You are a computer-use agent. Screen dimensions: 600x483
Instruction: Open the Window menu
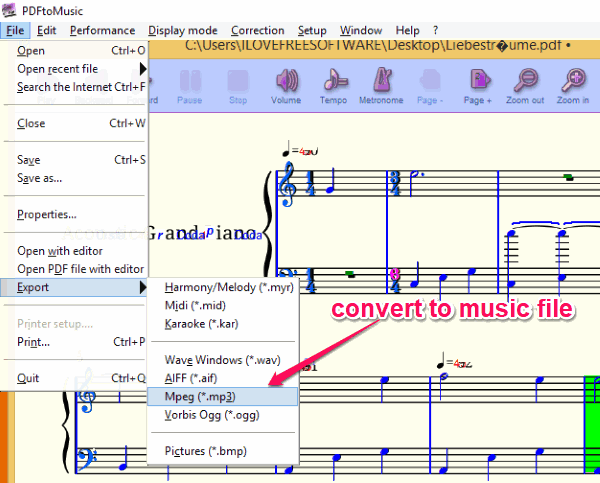coord(361,31)
